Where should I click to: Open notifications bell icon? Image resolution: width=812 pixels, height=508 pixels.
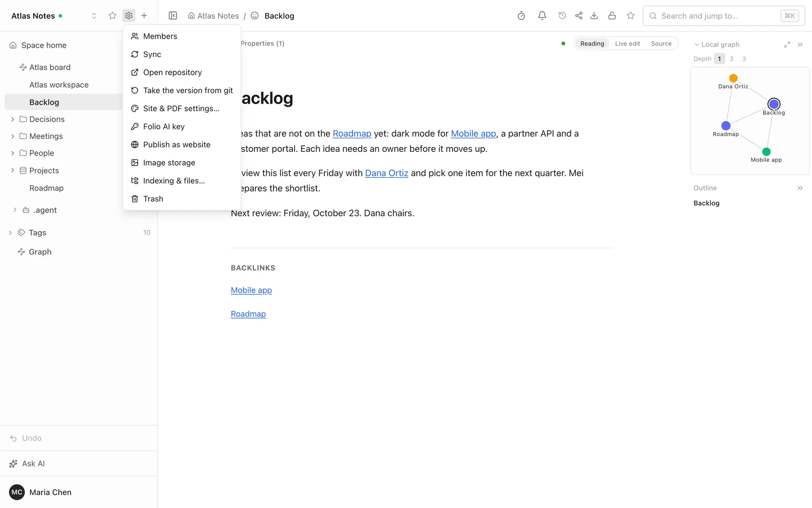[542, 16]
